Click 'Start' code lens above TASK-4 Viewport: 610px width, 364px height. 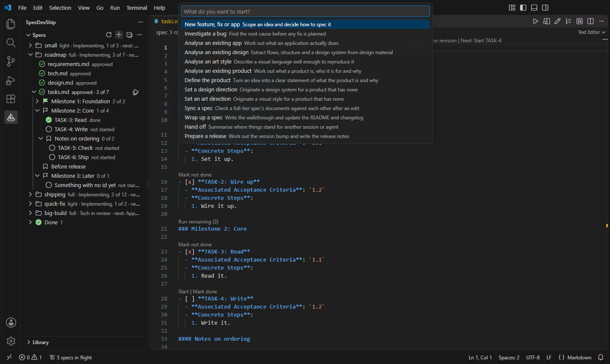(x=183, y=292)
